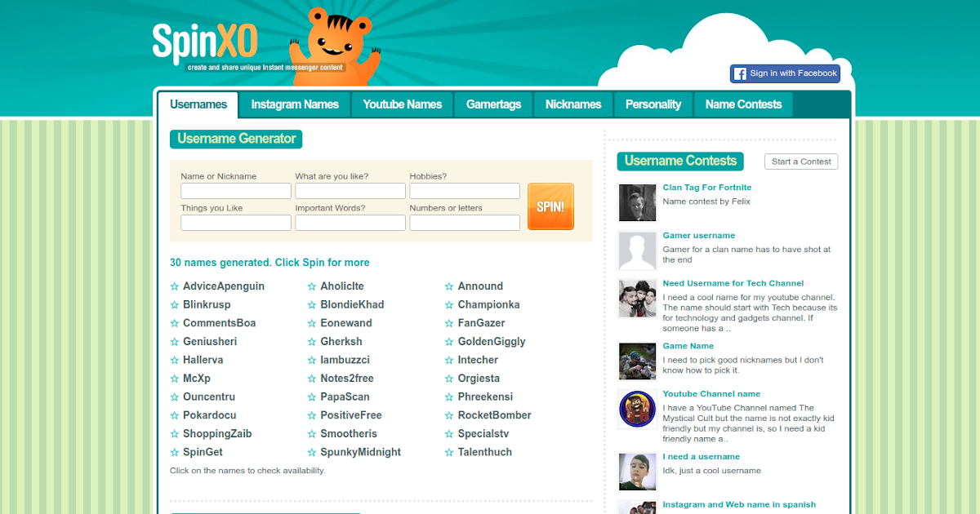This screenshot has height=514, width=980.
Task: Select the name Phreekensi
Action: [485, 397]
